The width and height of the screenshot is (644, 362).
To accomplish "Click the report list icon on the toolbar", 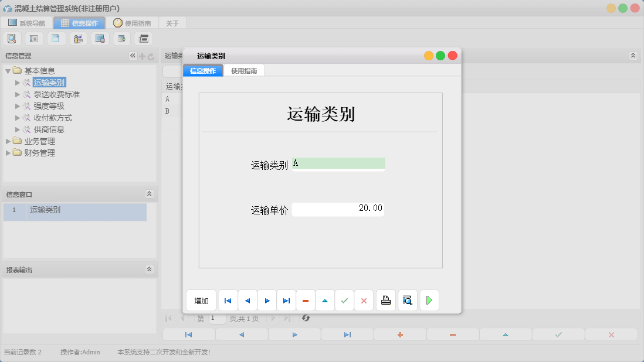I will [x=33, y=38].
